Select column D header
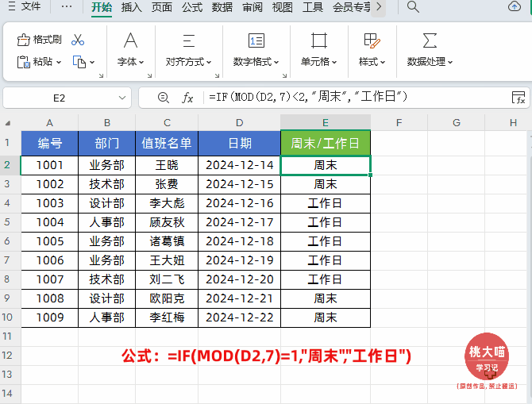 240,123
